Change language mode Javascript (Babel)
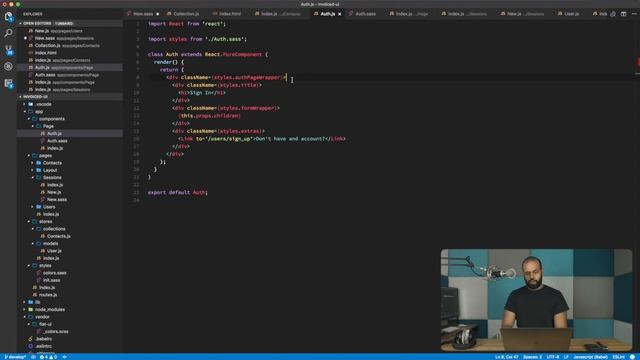Viewport: 640px width, 360px height. pos(591,357)
